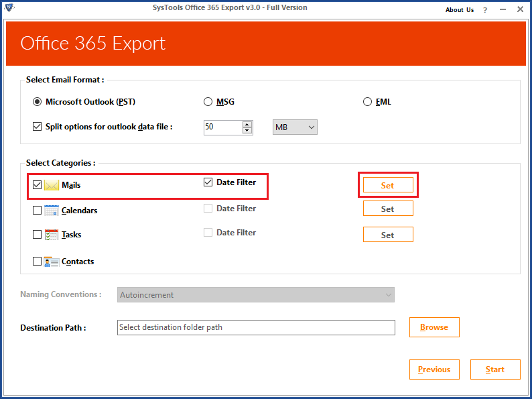The height and width of the screenshot is (399, 532).
Task: Click the SysTools logo icon in title bar
Action: tap(9, 7)
